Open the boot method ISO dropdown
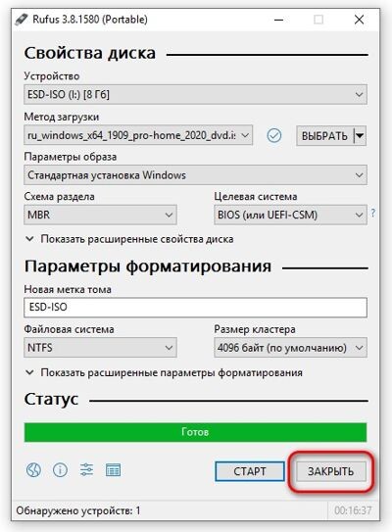Image resolution: width=392 pixels, height=532 pixels. pos(138,135)
